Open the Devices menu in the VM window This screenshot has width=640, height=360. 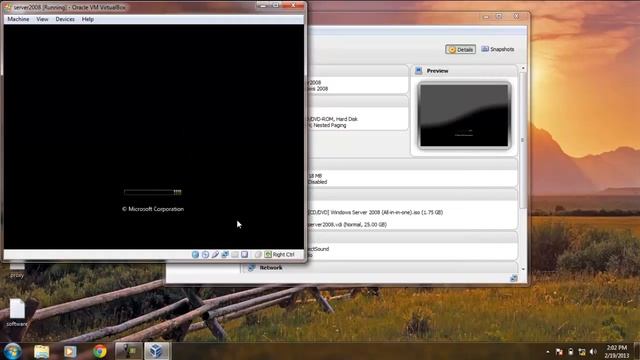(65, 19)
